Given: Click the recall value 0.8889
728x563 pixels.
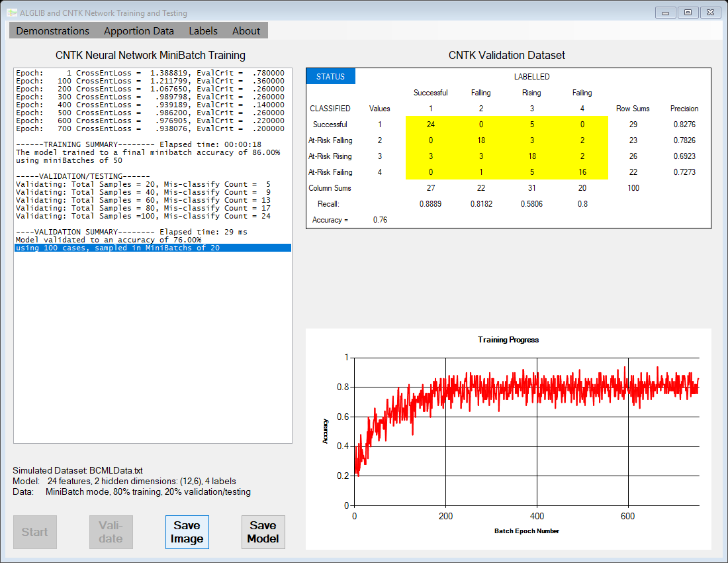Looking at the screenshot, I should [x=430, y=204].
